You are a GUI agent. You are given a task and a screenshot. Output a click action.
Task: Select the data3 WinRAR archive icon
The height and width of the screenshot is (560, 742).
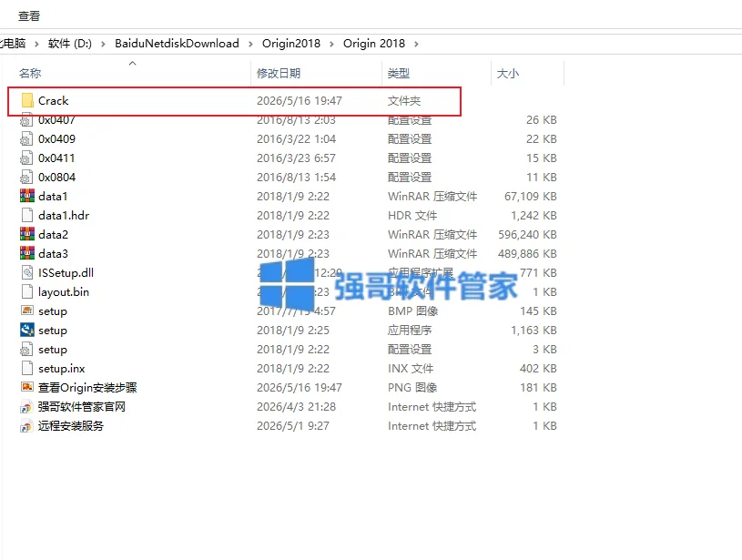point(27,253)
